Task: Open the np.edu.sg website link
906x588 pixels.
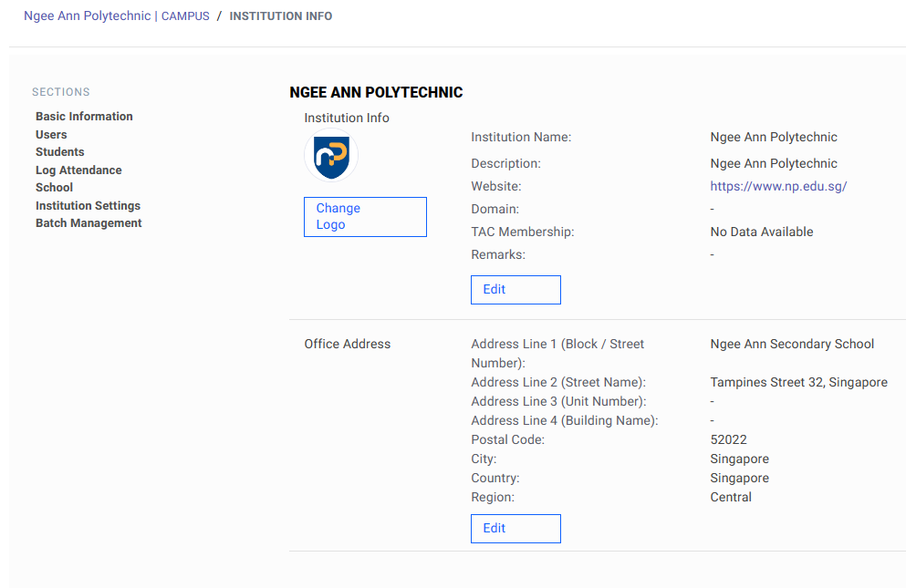Action: tap(778, 186)
